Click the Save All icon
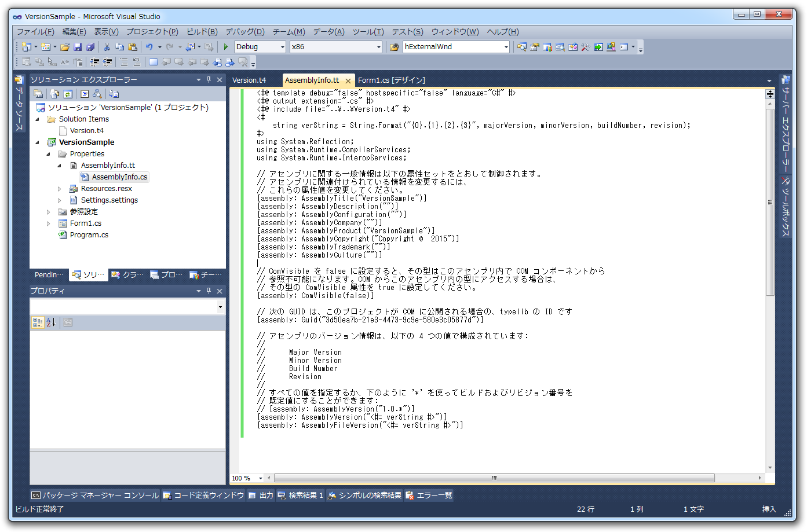The width and height of the screenshot is (807, 532). pos(90,47)
